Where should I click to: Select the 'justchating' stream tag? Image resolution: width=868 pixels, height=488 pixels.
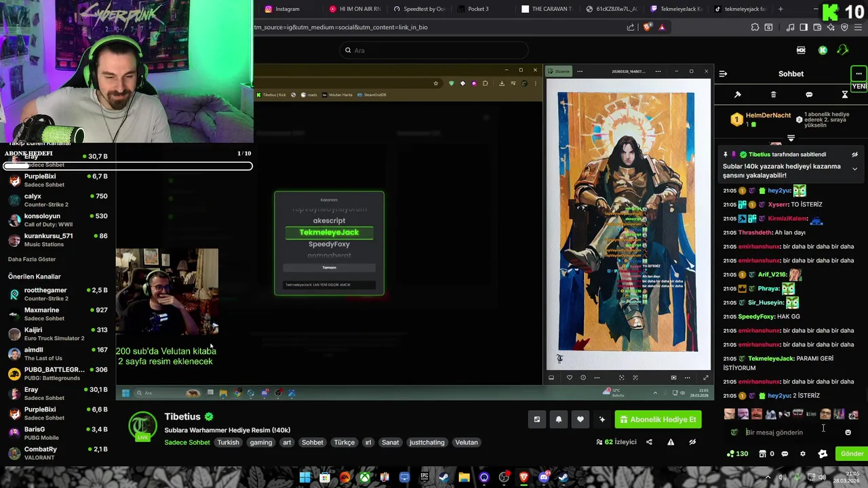427,443
